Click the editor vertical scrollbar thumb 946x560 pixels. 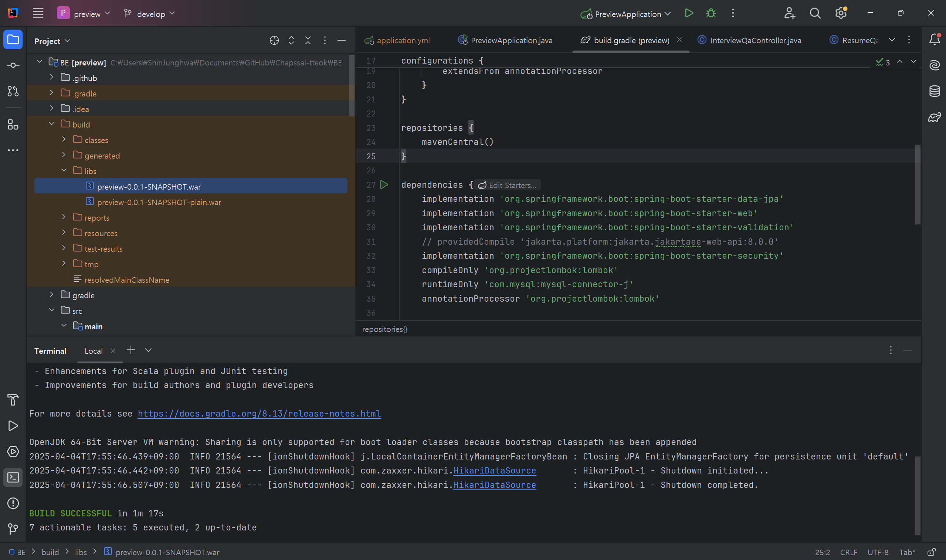tap(917, 185)
